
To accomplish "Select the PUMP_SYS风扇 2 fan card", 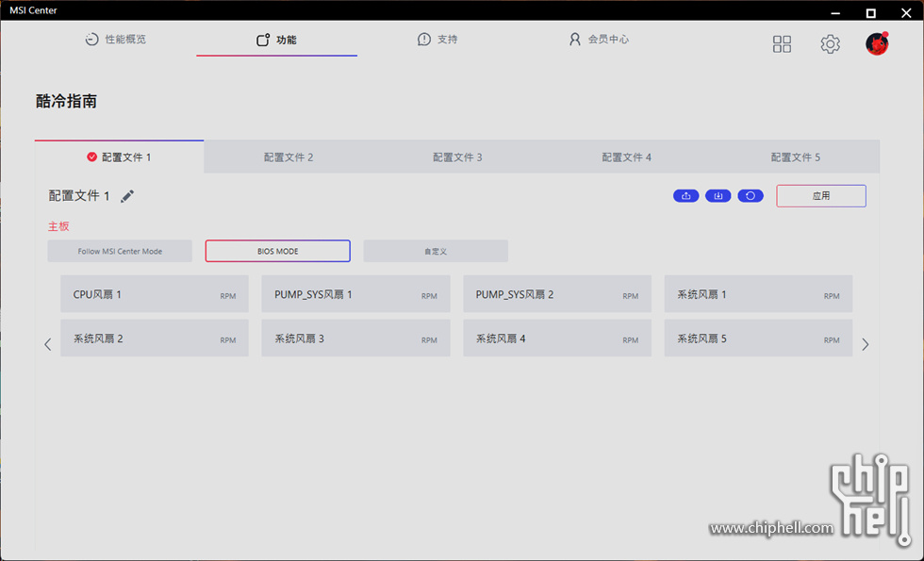I will pos(556,294).
